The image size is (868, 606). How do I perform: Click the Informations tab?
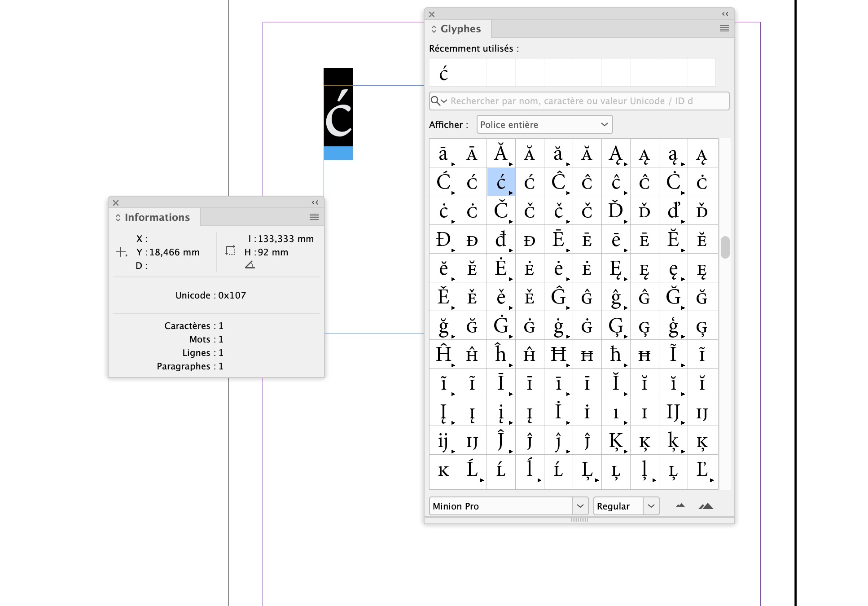[156, 217]
